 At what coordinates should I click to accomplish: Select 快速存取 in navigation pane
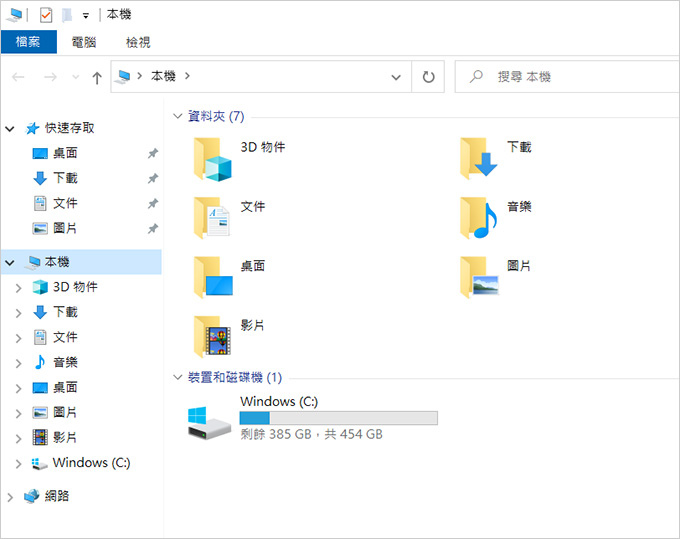tap(69, 128)
